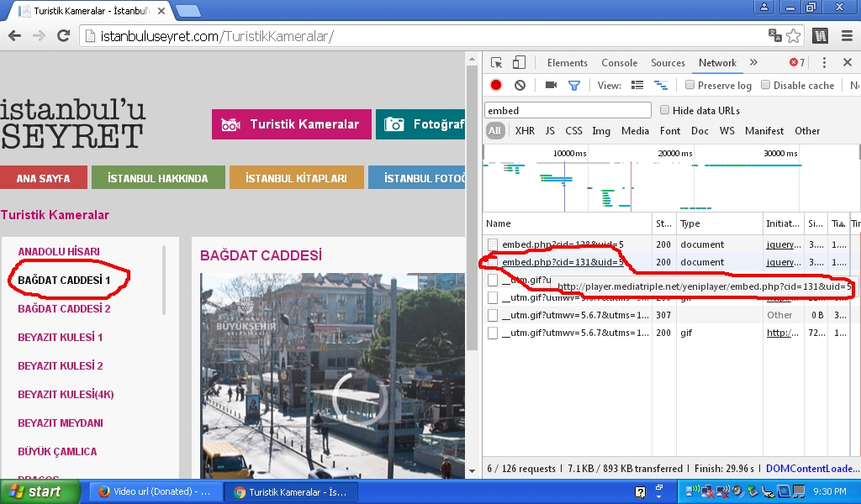This screenshot has width=861, height=504.
Task: Open the İSTANBUL FOTO menu item
Action: pyautogui.click(x=417, y=178)
